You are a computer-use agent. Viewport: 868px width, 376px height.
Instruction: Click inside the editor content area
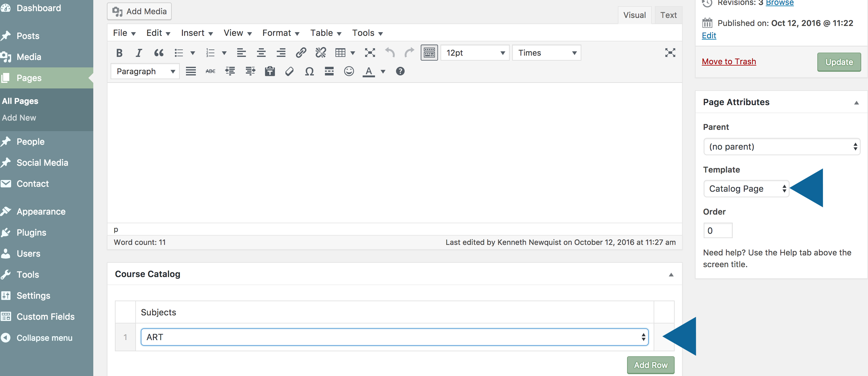pos(394,152)
